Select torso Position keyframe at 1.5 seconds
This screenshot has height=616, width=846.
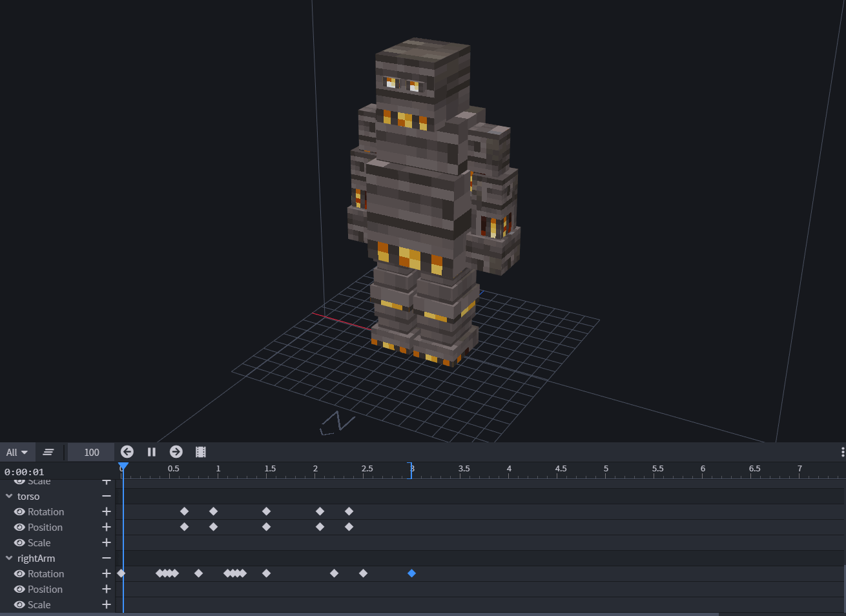pyautogui.click(x=267, y=527)
